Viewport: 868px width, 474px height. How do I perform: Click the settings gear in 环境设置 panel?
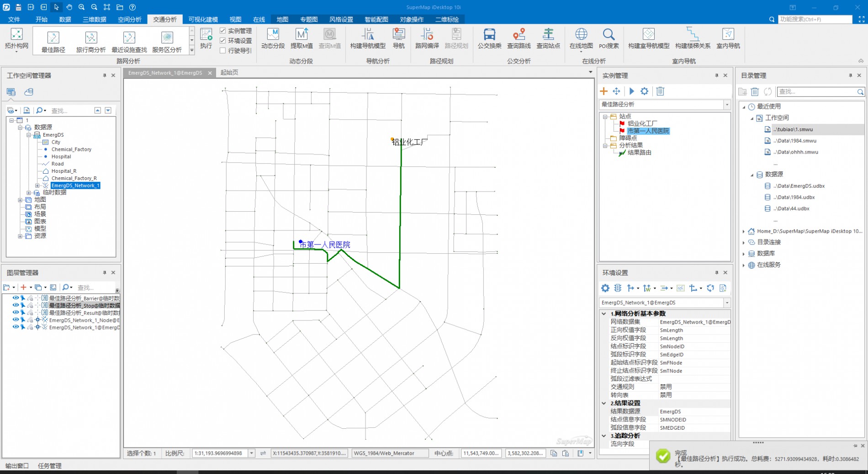[x=605, y=288]
